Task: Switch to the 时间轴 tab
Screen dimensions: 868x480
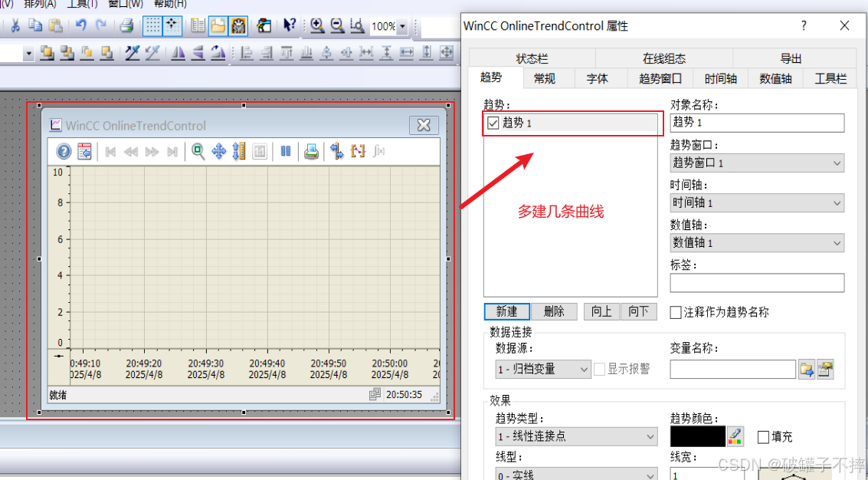Action: pos(720,79)
